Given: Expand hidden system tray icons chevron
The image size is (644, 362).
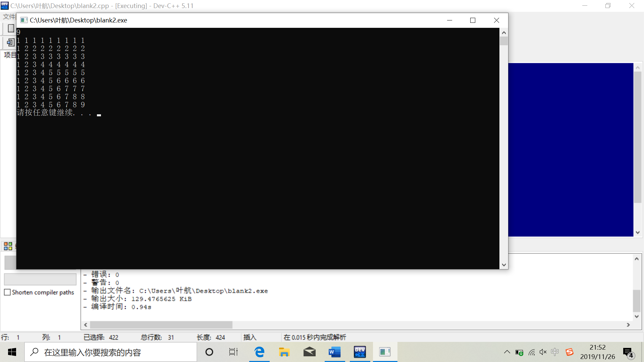Looking at the screenshot, I should pyautogui.click(x=507, y=352).
